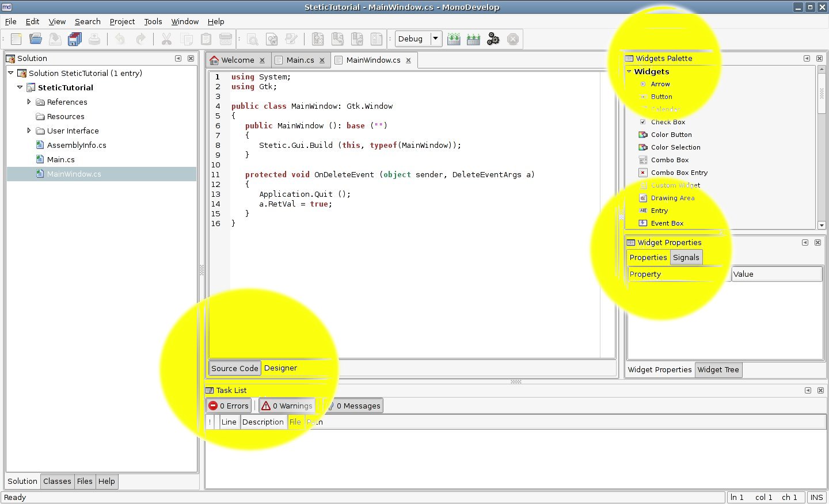The height and width of the screenshot is (504, 829).
Task: Click the New File toolbar icon
Action: tap(16, 39)
